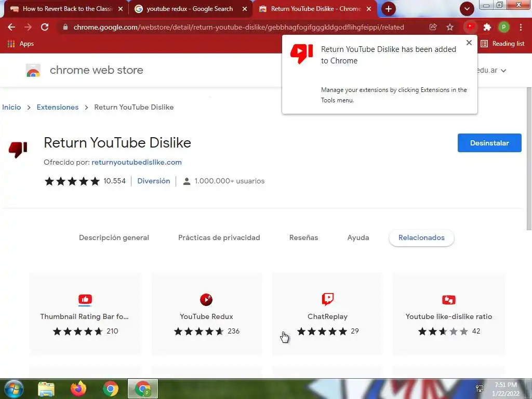Click the Youtube like-dislike ratio icon
This screenshot has height=399, width=532.
pos(448,300)
